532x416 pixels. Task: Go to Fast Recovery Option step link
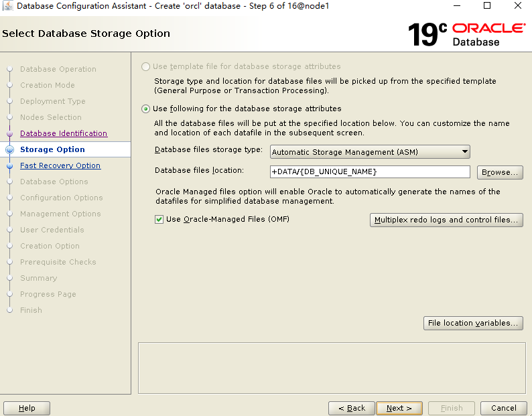[x=60, y=165]
